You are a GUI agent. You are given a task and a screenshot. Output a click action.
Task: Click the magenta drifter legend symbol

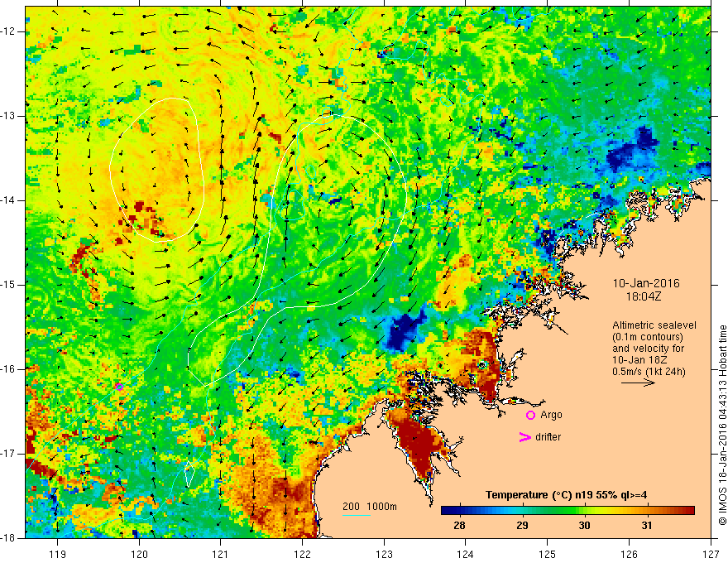(x=524, y=437)
